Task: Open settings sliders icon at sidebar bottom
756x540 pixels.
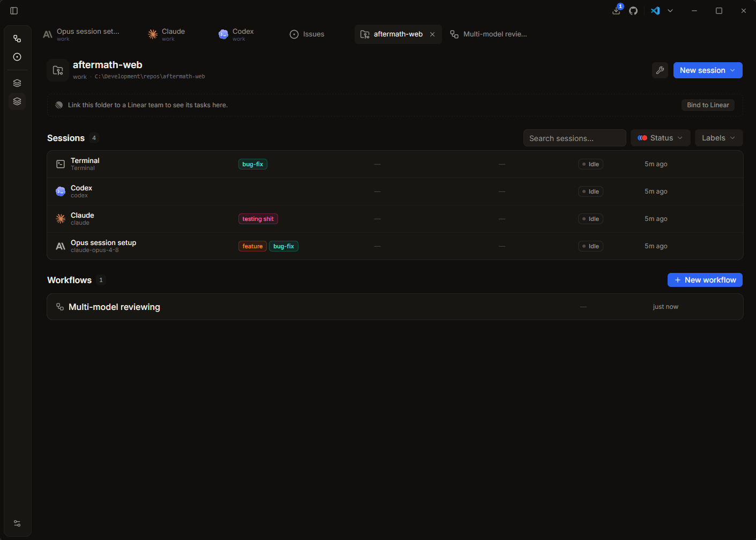Action: pos(17,523)
